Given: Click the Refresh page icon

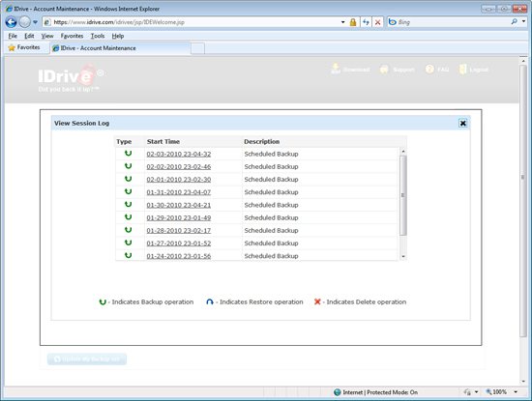Looking at the screenshot, I should [366, 22].
